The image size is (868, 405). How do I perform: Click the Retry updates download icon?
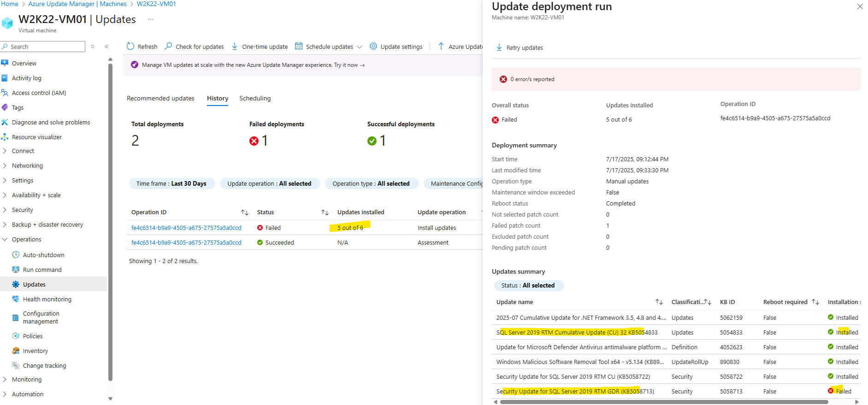[499, 47]
